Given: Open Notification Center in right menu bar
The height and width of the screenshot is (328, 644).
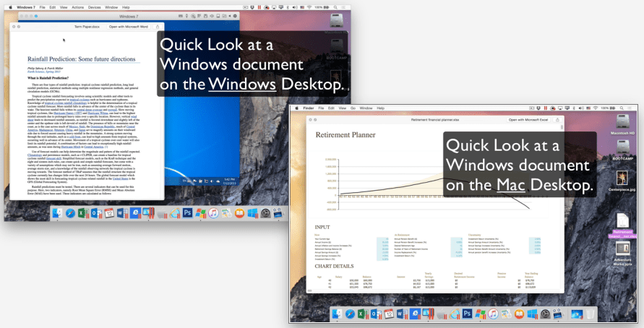Looking at the screenshot, I should click(x=630, y=108).
